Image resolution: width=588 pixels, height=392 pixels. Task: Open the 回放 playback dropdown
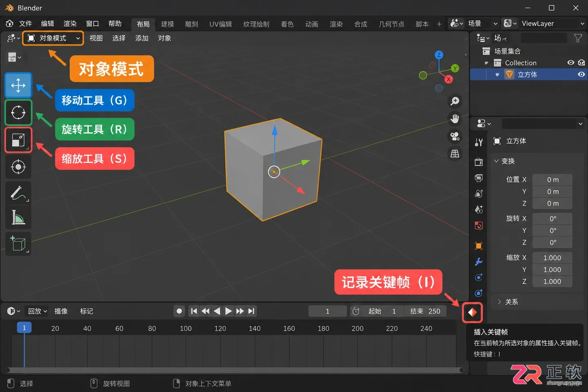[x=38, y=311]
